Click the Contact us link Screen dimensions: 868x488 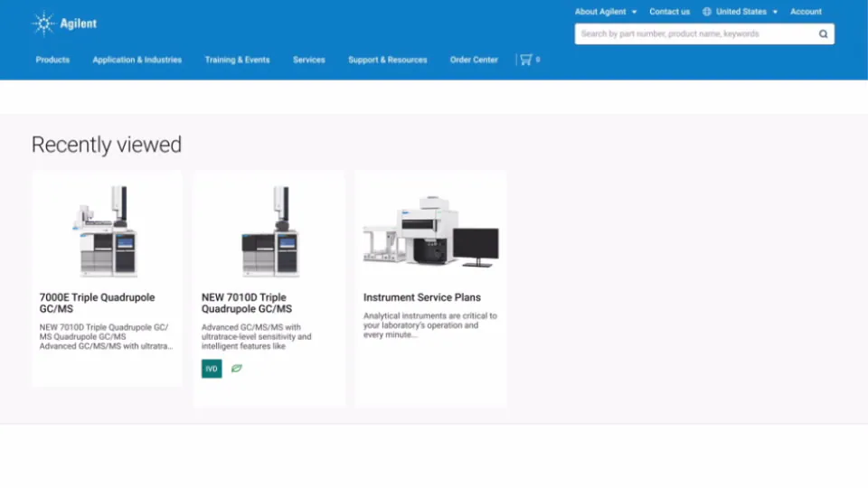click(669, 12)
